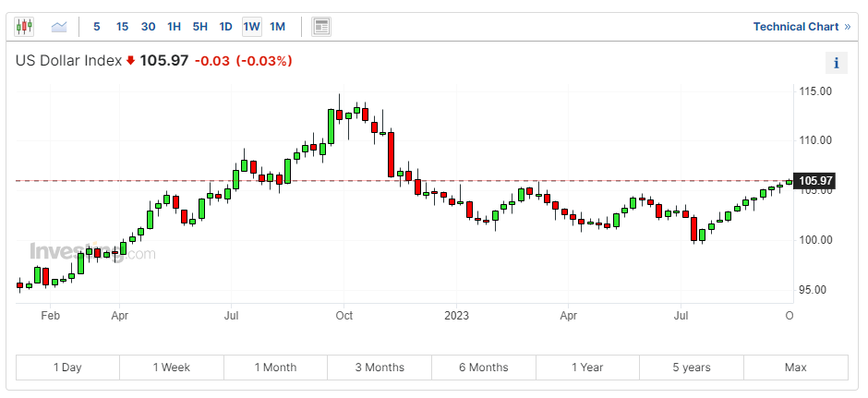
Task: Choose the 1D candle interval
Action: (226, 27)
